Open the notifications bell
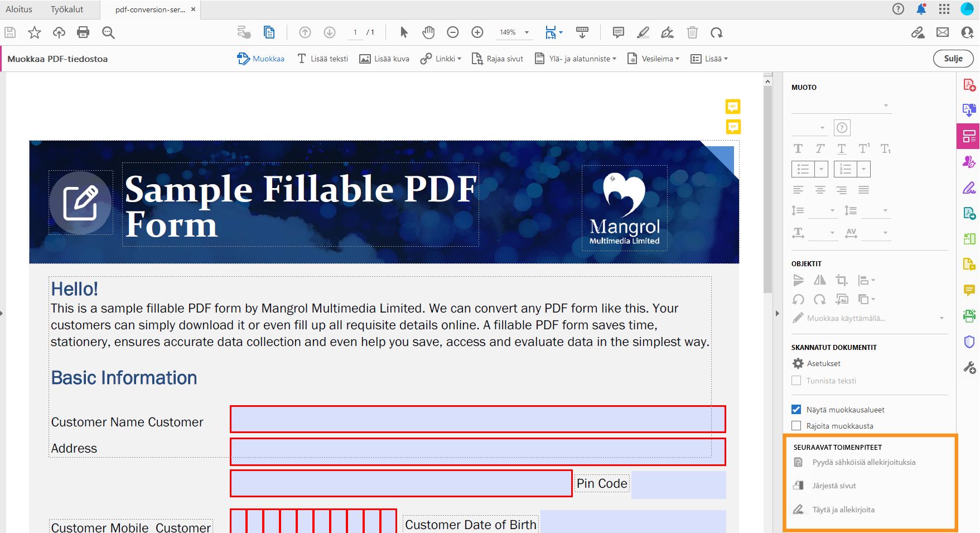980x533 pixels. tap(921, 9)
